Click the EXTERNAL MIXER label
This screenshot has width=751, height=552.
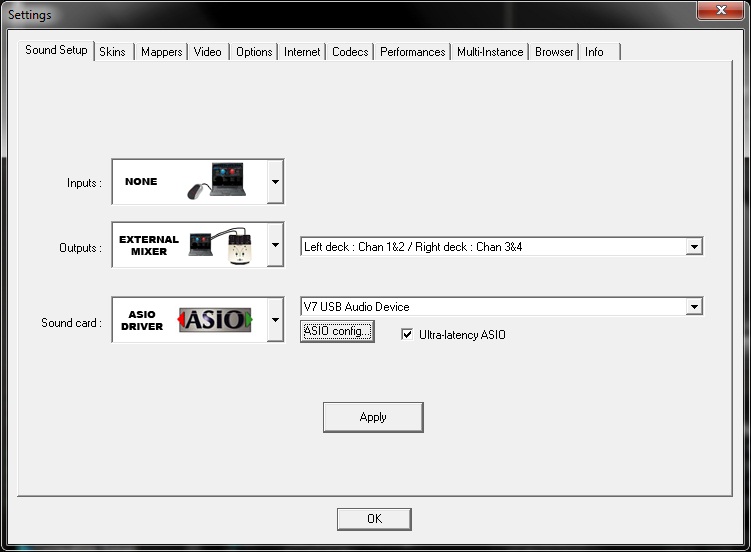tap(149, 245)
